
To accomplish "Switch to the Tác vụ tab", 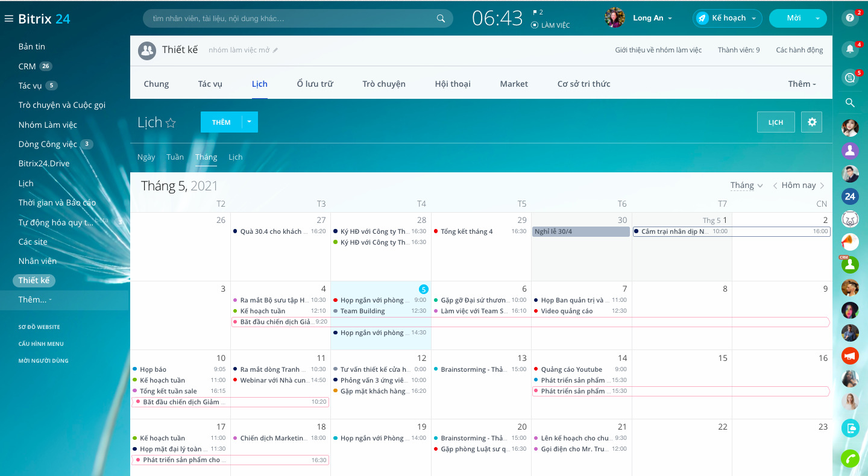I will click(x=210, y=84).
